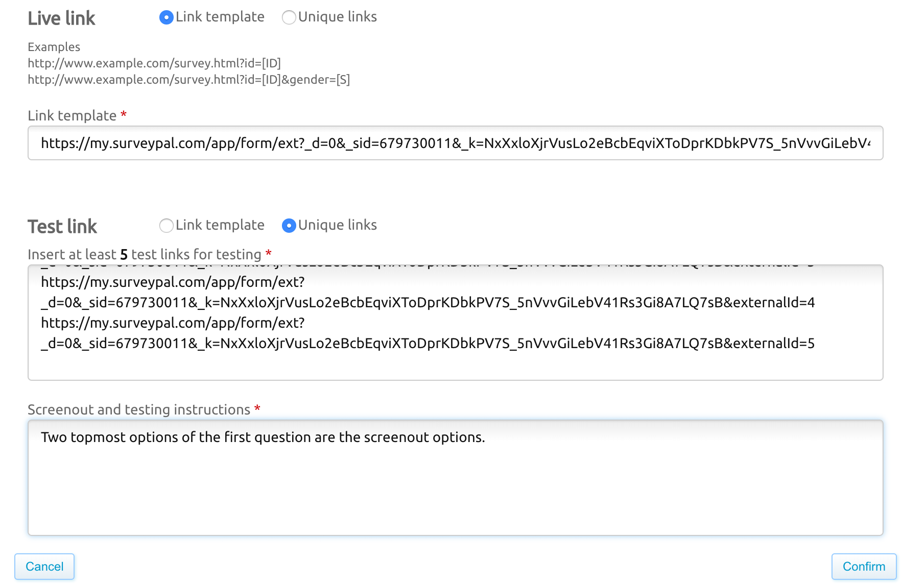The image size is (902, 588).
Task: Click the Test link heading
Action: tap(62, 227)
